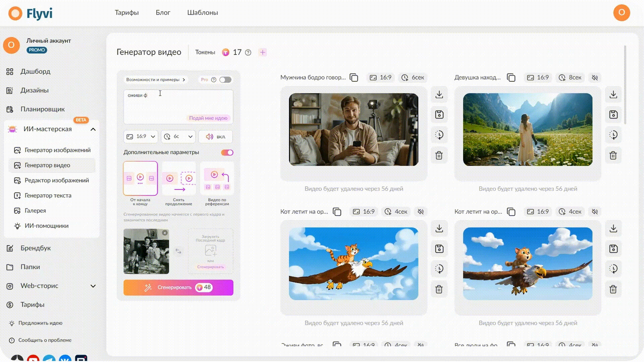Add tokens with the plus icon

pos(263,52)
